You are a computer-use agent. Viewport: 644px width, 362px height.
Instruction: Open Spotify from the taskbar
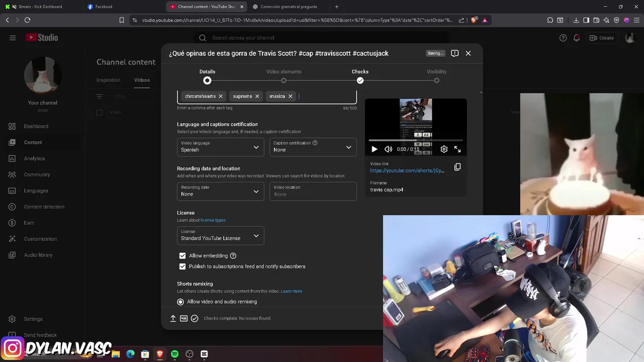tap(175, 354)
